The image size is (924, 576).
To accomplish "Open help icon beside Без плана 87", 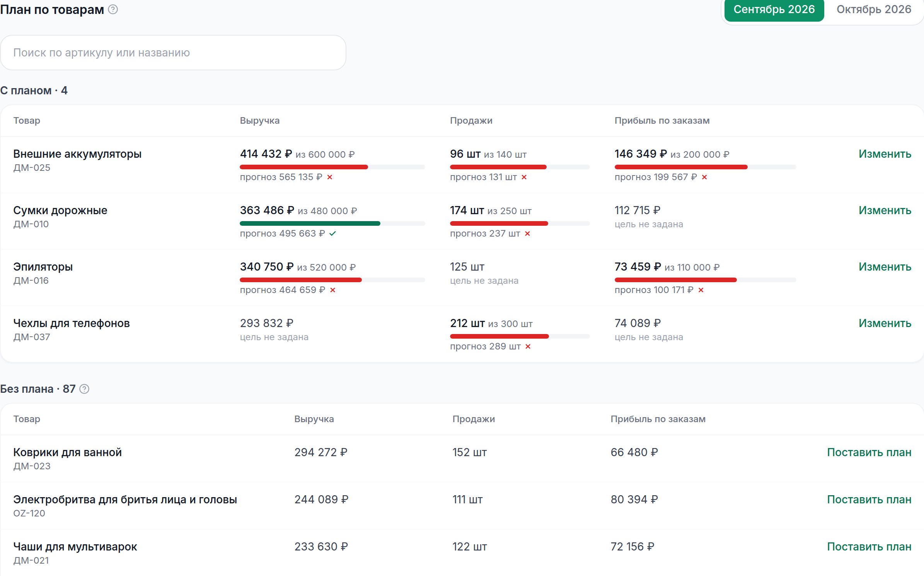I will pyautogui.click(x=84, y=389).
